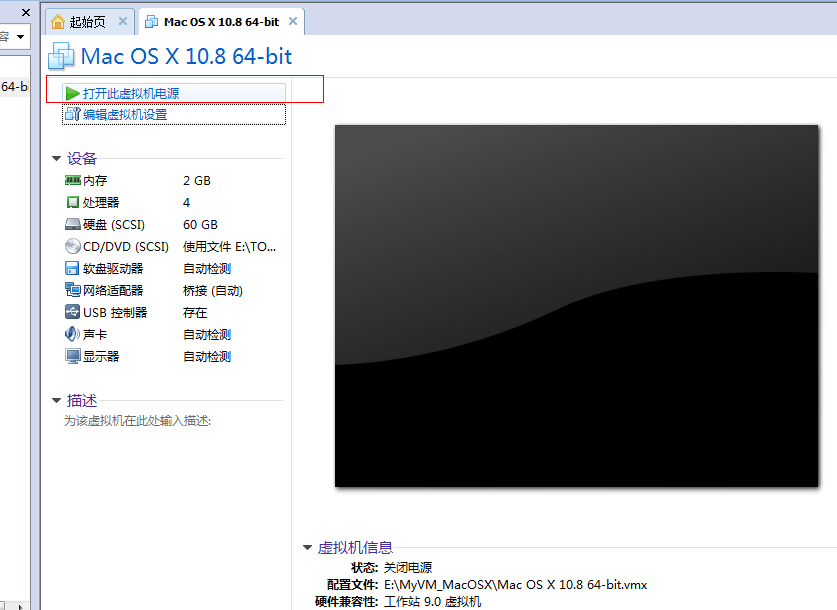The height and width of the screenshot is (610, 837).
Task: Close the 起始页 tab
Action: pos(123,21)
